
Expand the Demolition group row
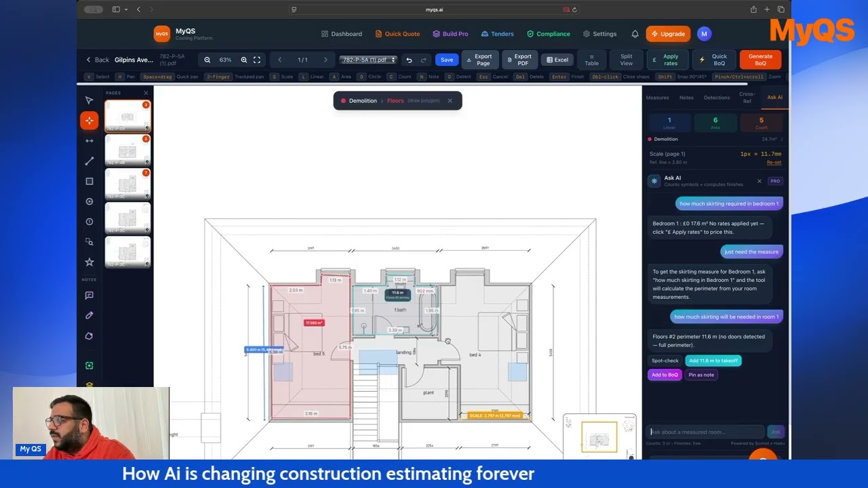coord(715,139)
